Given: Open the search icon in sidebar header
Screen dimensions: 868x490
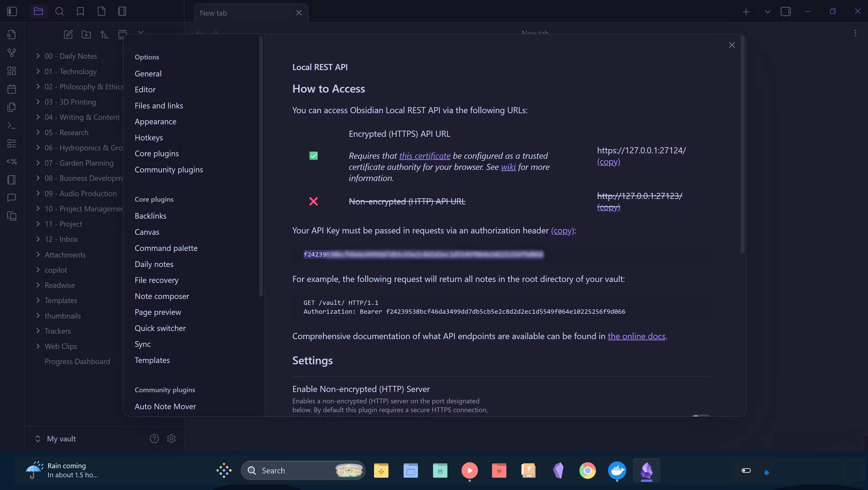Looking at the screenshot, I should pos(59,12).
